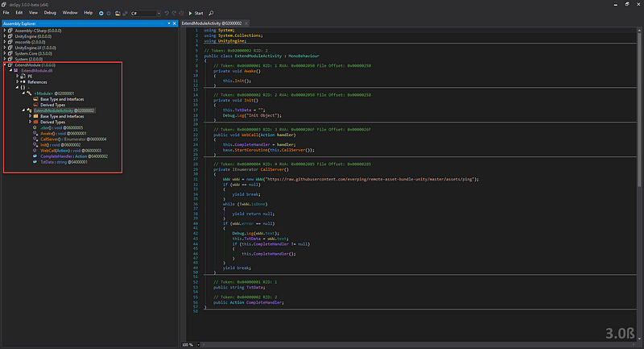Click the Navigate Forward arrow in toolbar
644x349 pixels.
pos(109,14)
